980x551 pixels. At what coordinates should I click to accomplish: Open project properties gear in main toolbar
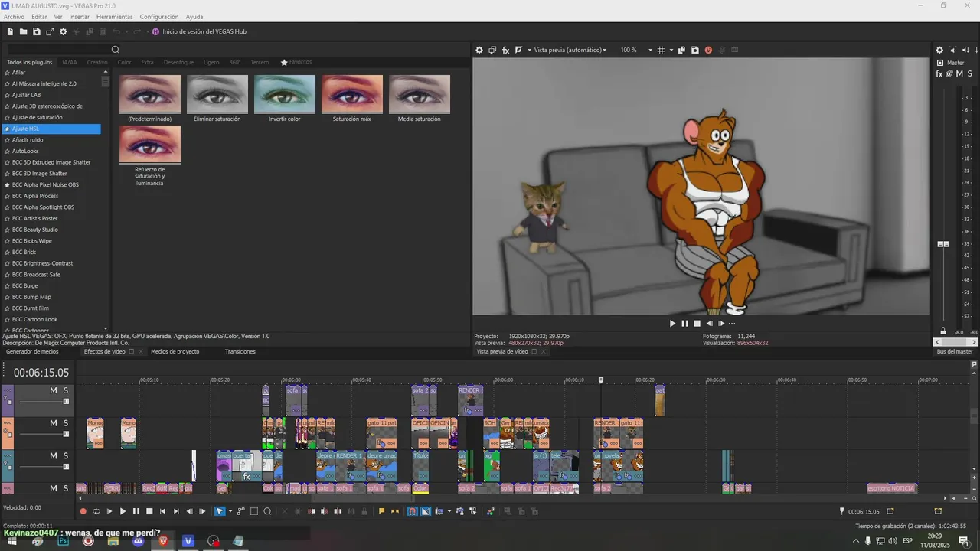tap(64, 31)
